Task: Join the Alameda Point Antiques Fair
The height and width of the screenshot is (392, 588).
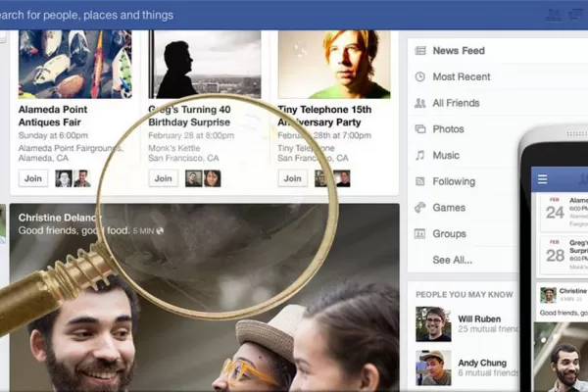Action: click(x=33, y=178)
